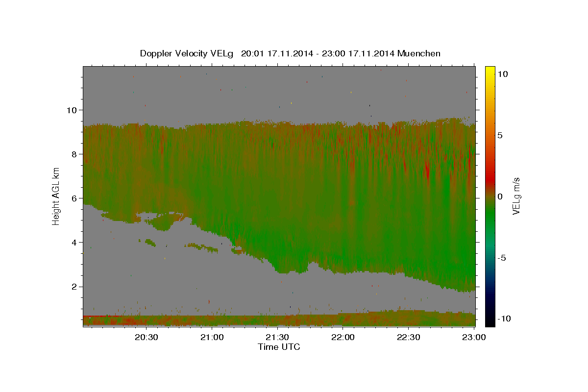Click the colorbar value 5 label
This screenshot has height=392, width=588.
click(500, 135)
